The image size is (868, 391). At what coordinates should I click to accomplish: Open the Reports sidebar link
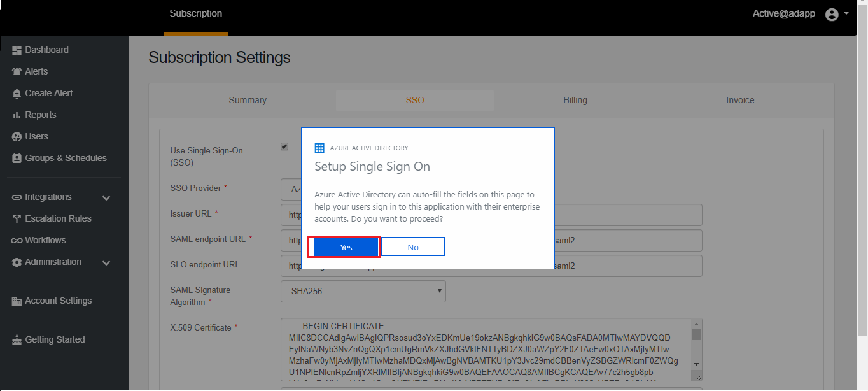(x=41, y=115)
